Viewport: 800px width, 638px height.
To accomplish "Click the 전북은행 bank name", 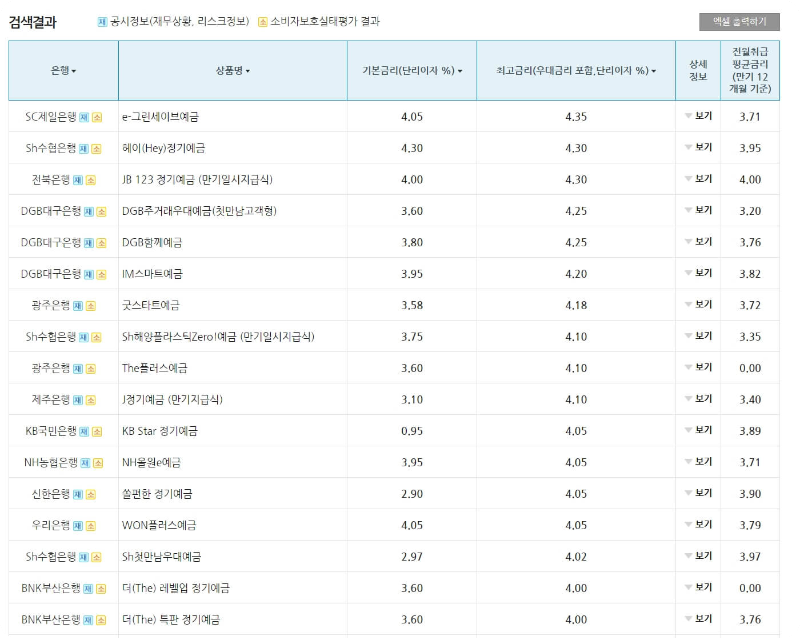I will [x=51, y=180].
